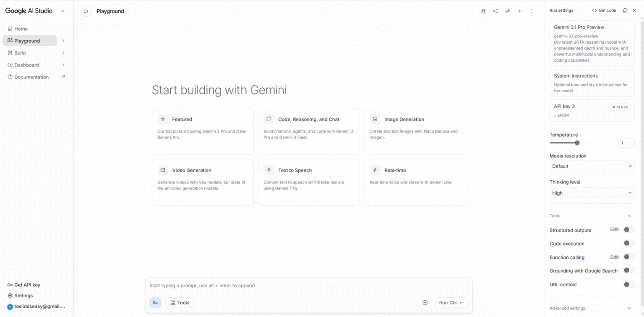644x317 pixels.
Task: Open Dashboard in the sidebar
Action: 26,65
